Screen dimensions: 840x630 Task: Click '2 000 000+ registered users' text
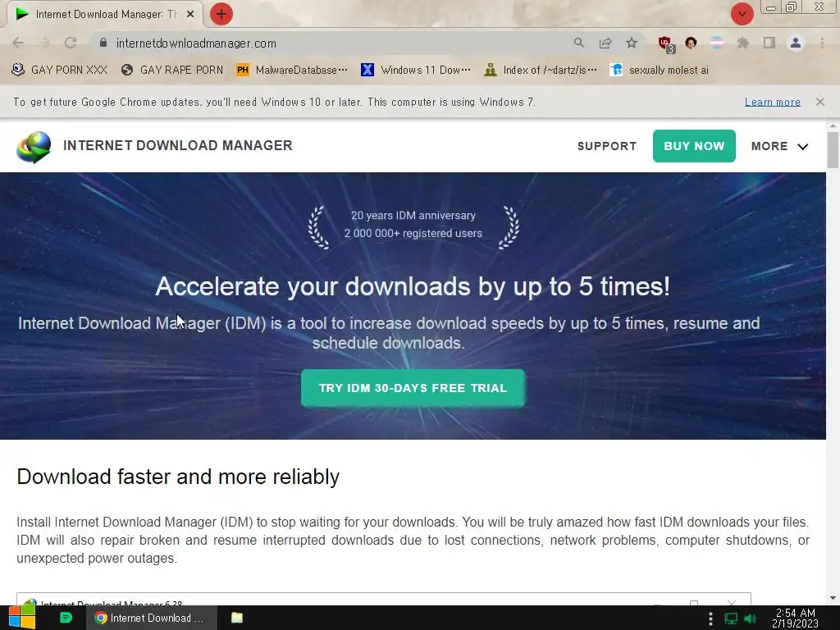click(x=413, y=234)
